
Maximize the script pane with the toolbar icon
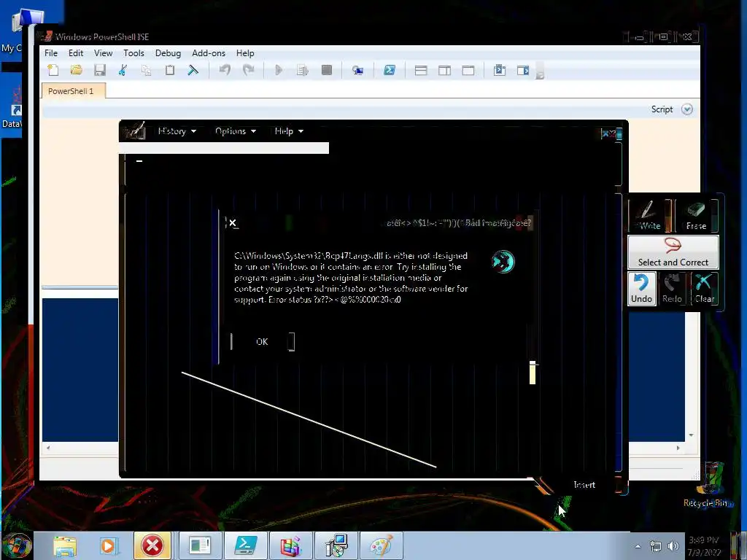coord(468,71)
